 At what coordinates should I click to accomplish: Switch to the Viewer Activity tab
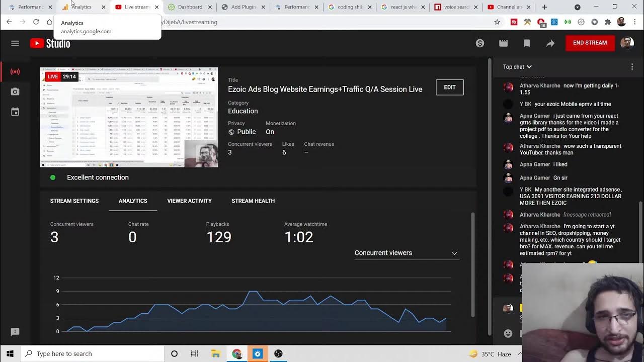(189, 201)
